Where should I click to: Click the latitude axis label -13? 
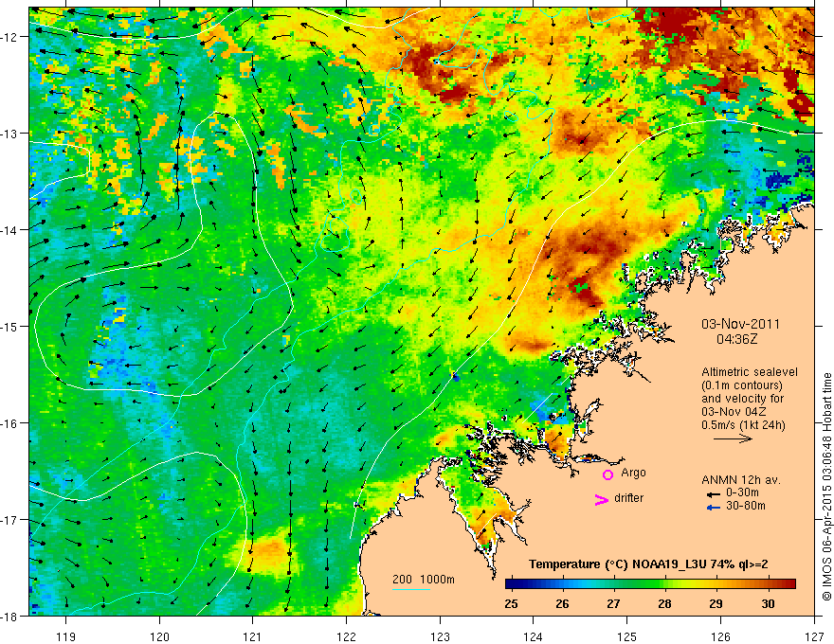click(x=9, y=134)
